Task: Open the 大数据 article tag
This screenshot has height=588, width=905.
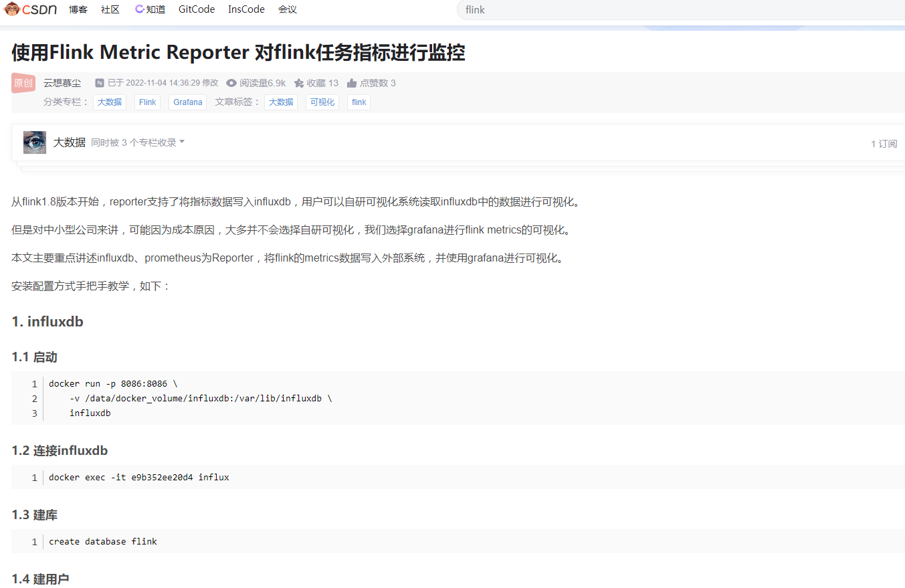Action: click(281, 102)
